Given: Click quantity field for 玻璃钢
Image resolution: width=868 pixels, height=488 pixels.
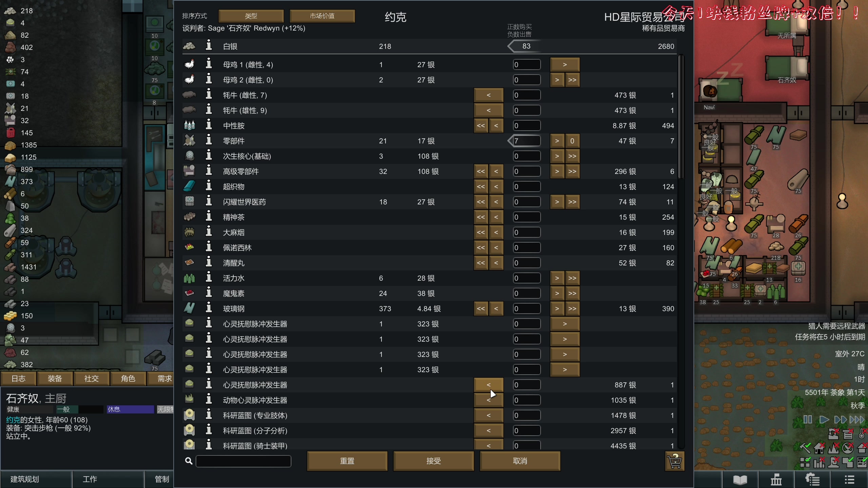Looking at the screenshot, I should 527,308.
